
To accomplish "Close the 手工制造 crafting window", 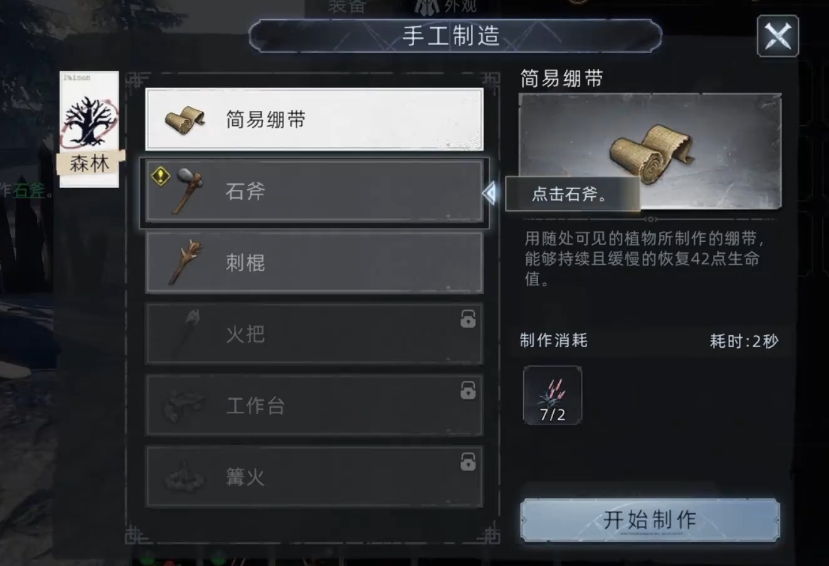I will pos(778,36).
